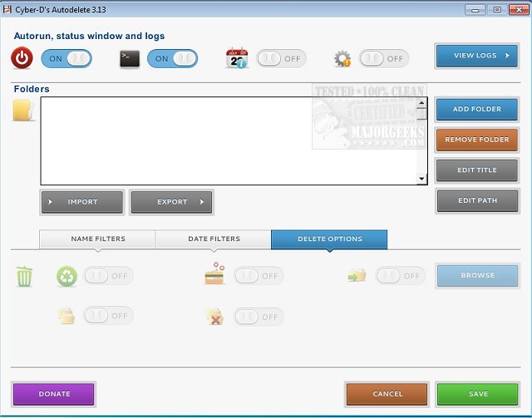The height and width of the screenshot is (418, 532).
Task: Switch to the Date Filters tab
Action: click(x=214, y=239)
